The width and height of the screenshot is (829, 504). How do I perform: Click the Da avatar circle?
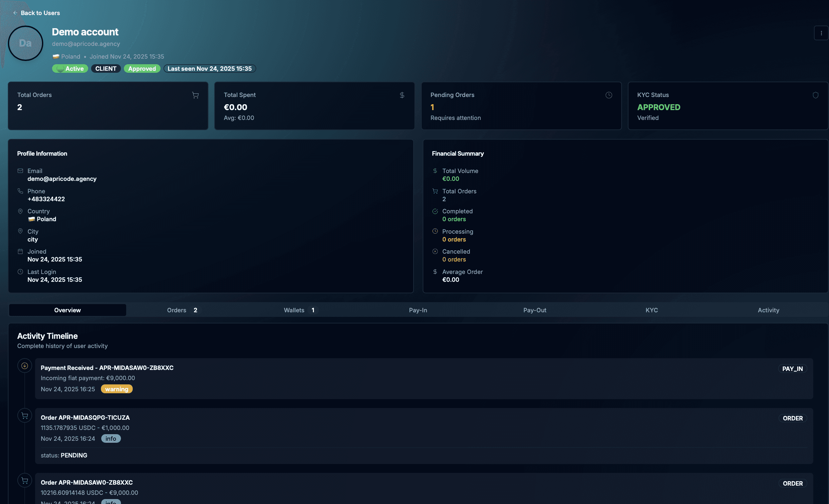[25, 43]
